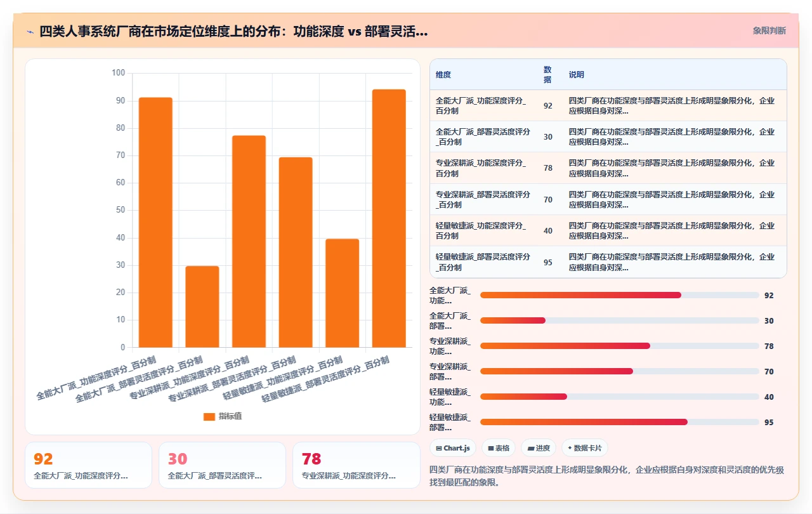Select table row 专业深耕派_功能深度评分_百分制
812x514 pixels.
tap(608, 168)
